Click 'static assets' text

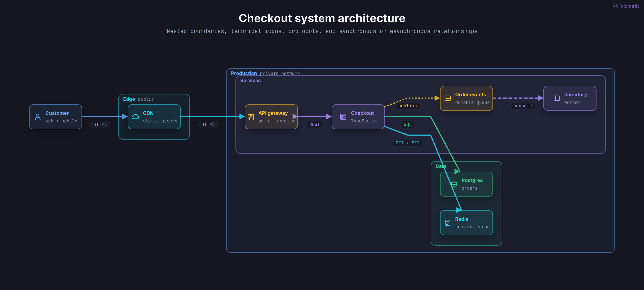[x=160, y=121]
